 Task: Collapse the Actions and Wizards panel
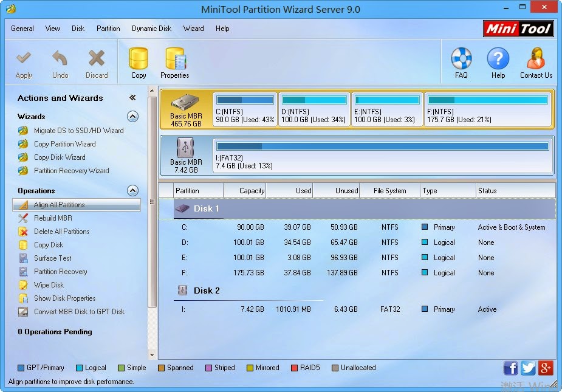(x=132, y=98)
